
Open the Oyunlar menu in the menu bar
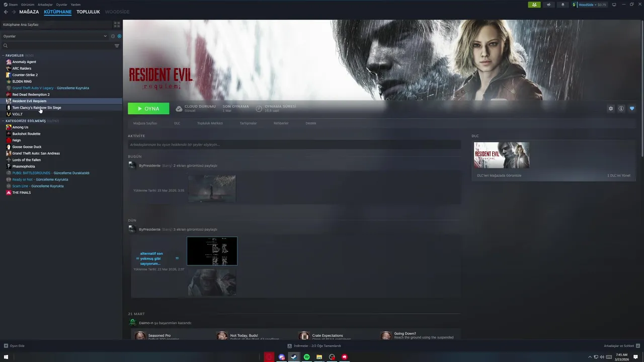pyautogui.click(x=62, y=5)
